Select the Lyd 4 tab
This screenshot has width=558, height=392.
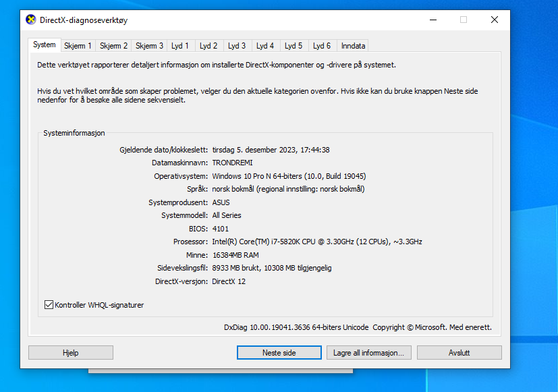(265, 46)
